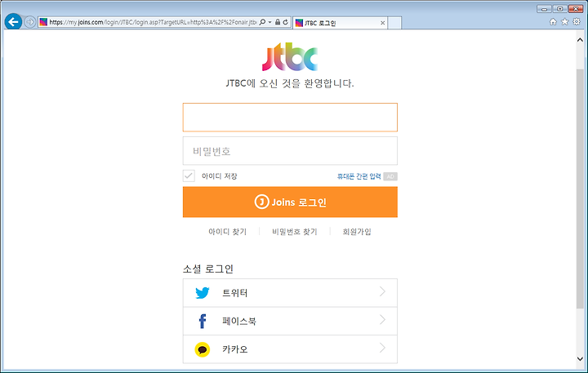This screenshot has width=588, height=373.
Task: Go back with the browser back arrow
Action: tap(14, 22)
